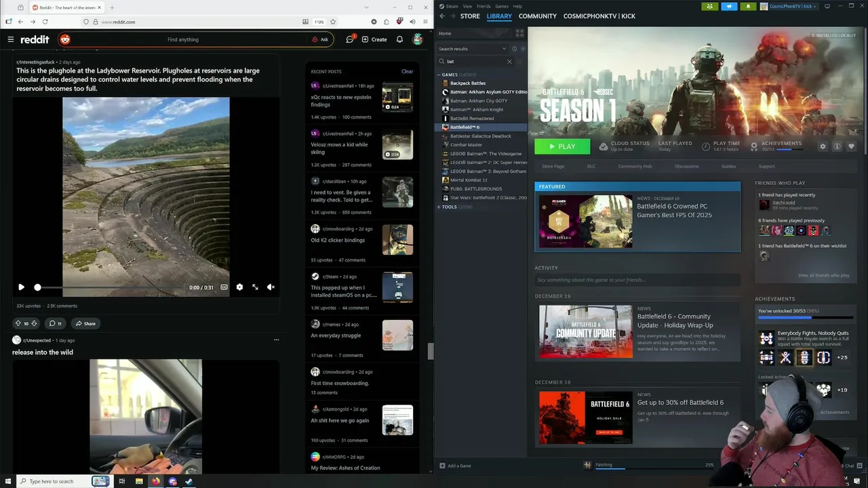Screen dimensions: 868x488
Task: Collapse the GAMES category in Steam library
Action: (x=439, y=75)
